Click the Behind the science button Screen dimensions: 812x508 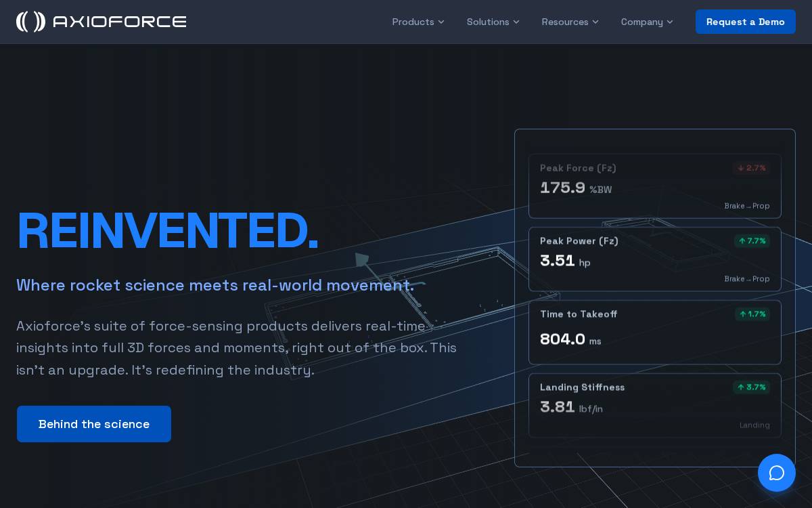tap(94, 424)
